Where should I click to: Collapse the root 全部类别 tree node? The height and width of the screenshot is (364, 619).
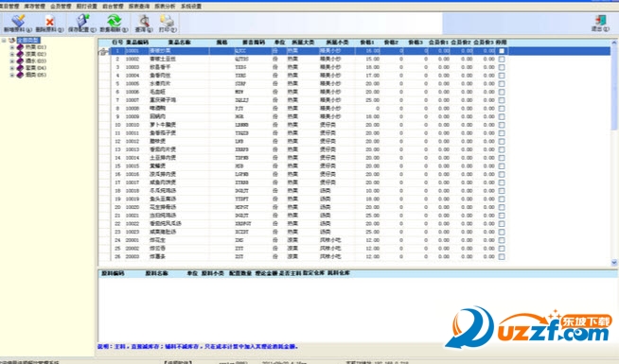[4, 41]
